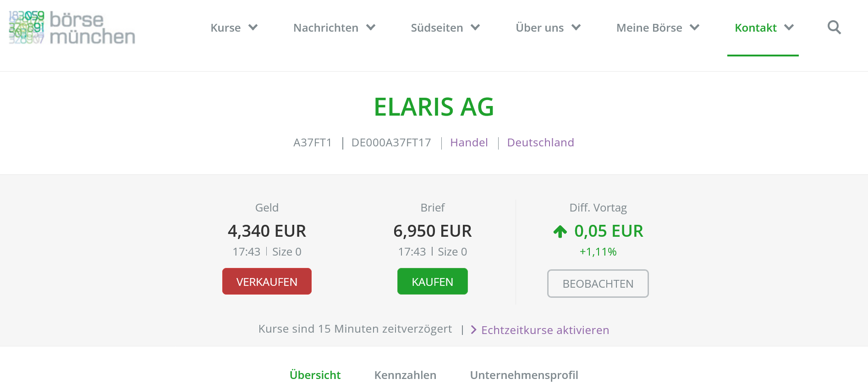The image size is (868, 390).
Task: Click the Echtzeitkurse aktivieren link
Action: coord(545,330)
